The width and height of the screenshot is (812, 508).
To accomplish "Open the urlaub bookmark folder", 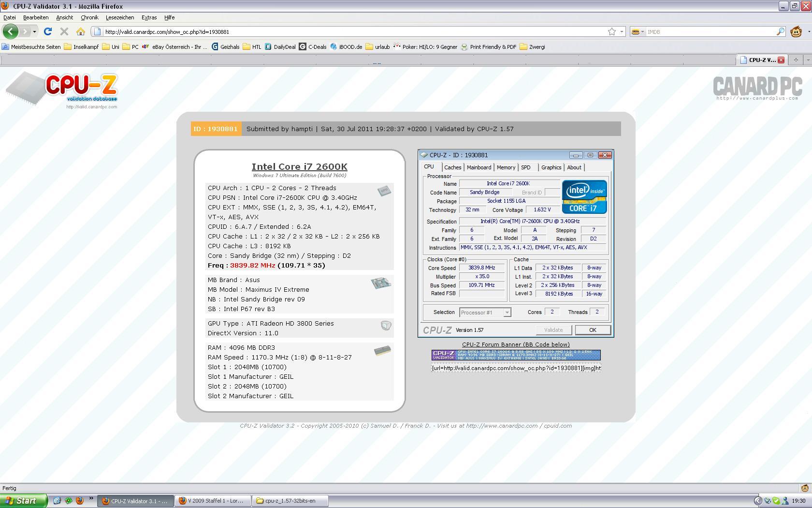I will click(x=377, y=47).
